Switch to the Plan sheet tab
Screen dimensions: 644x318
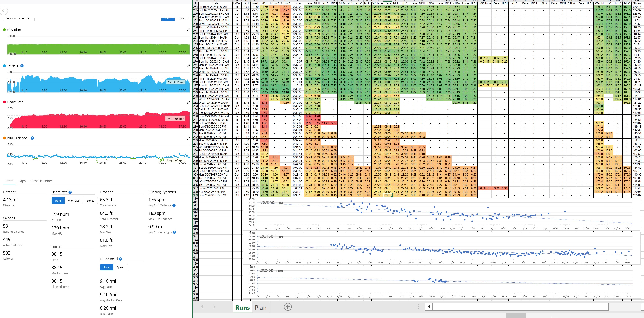click(x=260, y=308)
